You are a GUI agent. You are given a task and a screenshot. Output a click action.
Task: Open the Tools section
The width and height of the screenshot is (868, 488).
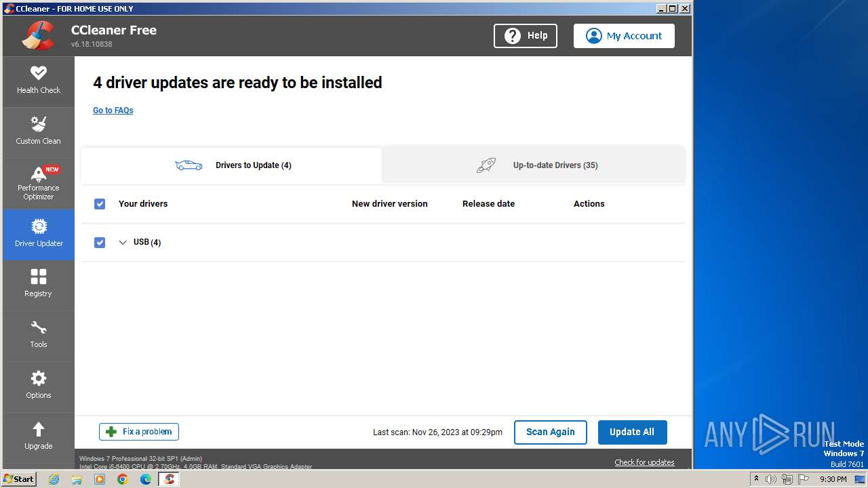tap(39, 335)
